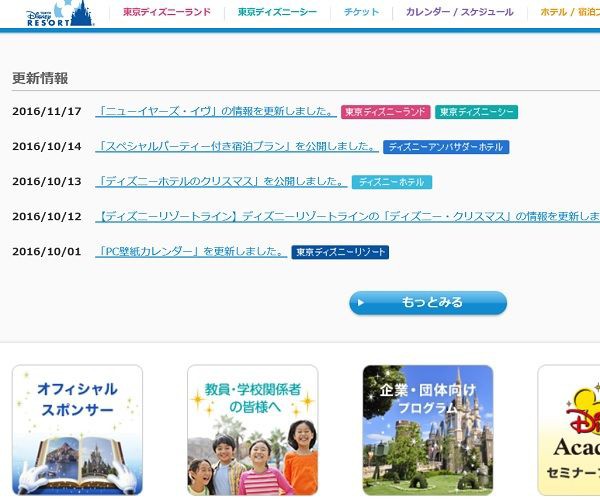Open スペシャルパーティー付き宿泊プラン link
The width and height of the screenshot is (600, 500).
[237, 147]
